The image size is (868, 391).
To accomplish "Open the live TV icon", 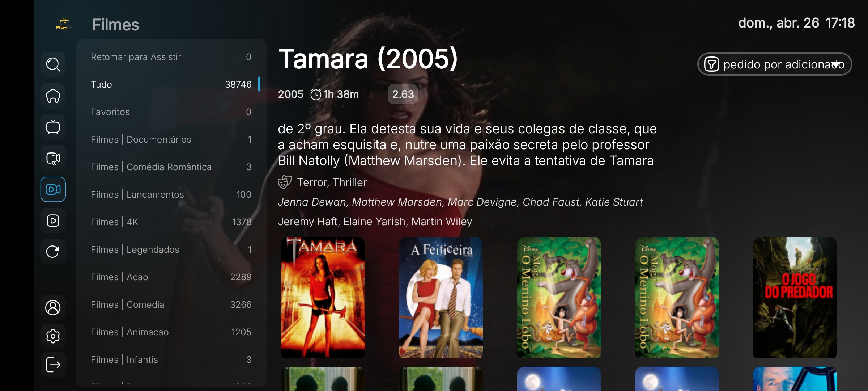I will (x=53, y=127).
